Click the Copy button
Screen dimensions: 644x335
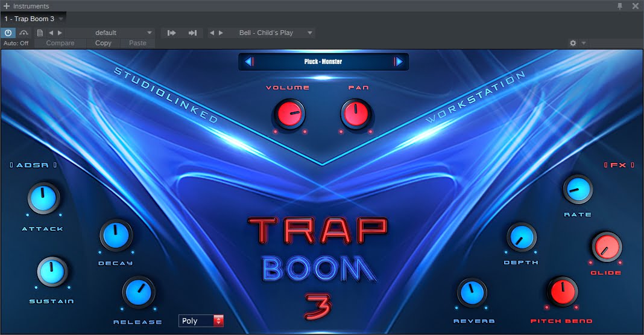[x=103, y=43]
